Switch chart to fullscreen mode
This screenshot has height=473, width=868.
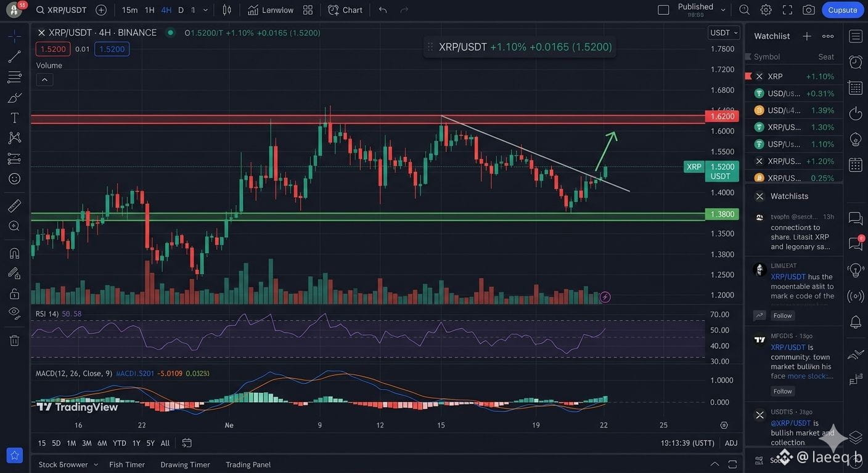pyautogui.click(x=787, y=10)
